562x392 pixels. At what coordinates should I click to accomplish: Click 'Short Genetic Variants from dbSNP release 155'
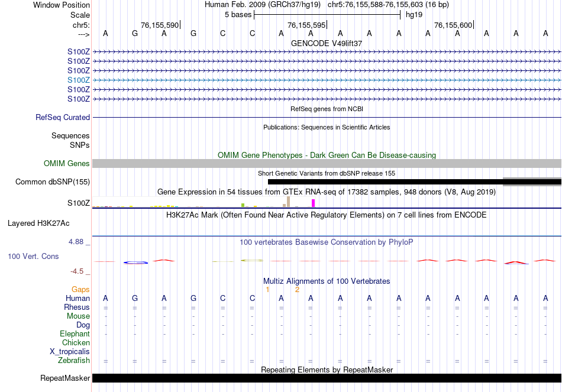click(327, 173)
